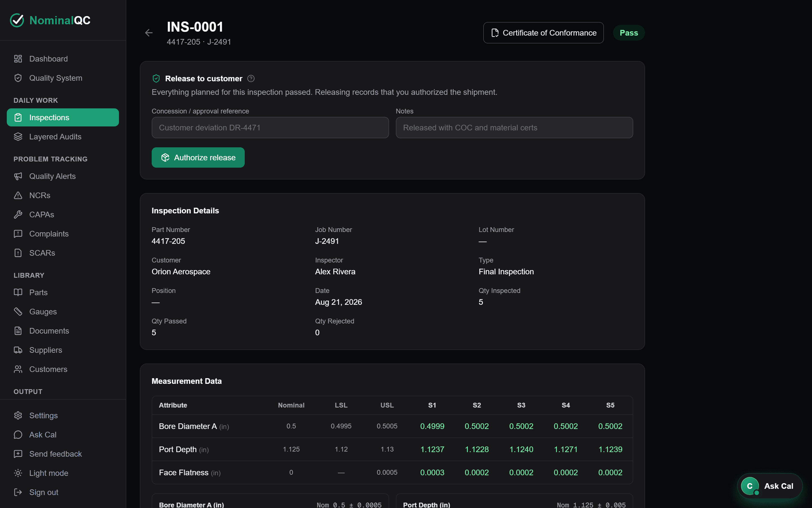Click the INS-0001 page title
This screenshot has height=508, width=812.
coord(195,27)
